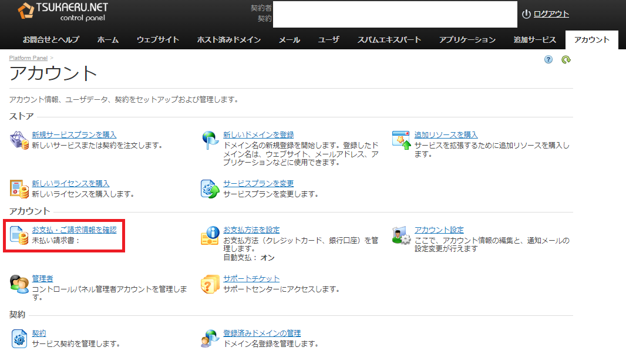Click the globe flag icon for new domain registration
The height and width of the screenshot is (364, 626).
[x=210, y=140]
